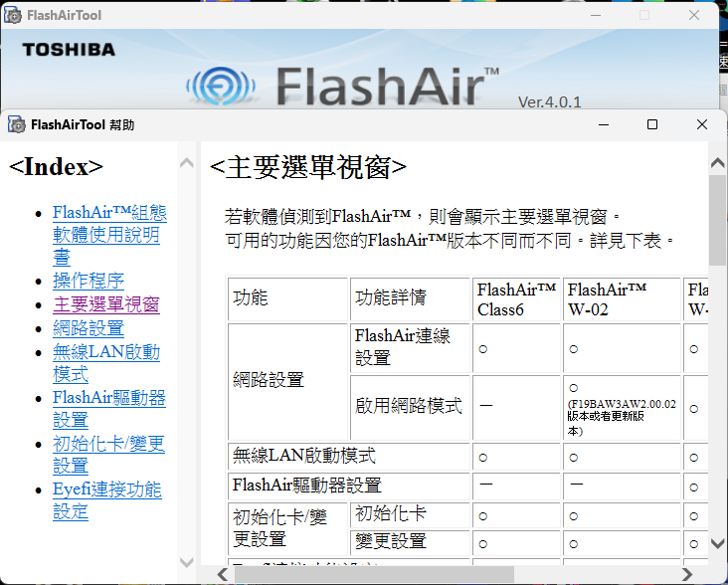Click the FlashAir wireless logo icon
728x585 pixels.
(x=221, y=86)
